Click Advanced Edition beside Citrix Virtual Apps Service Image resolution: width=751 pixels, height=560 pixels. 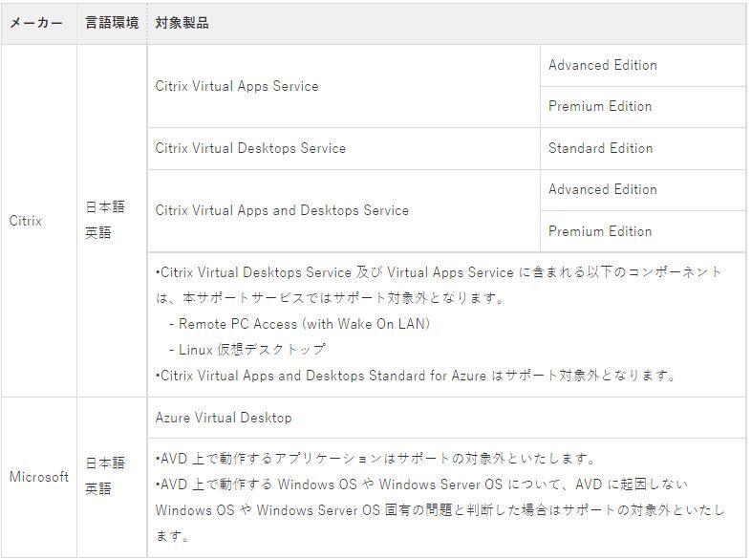603,65
